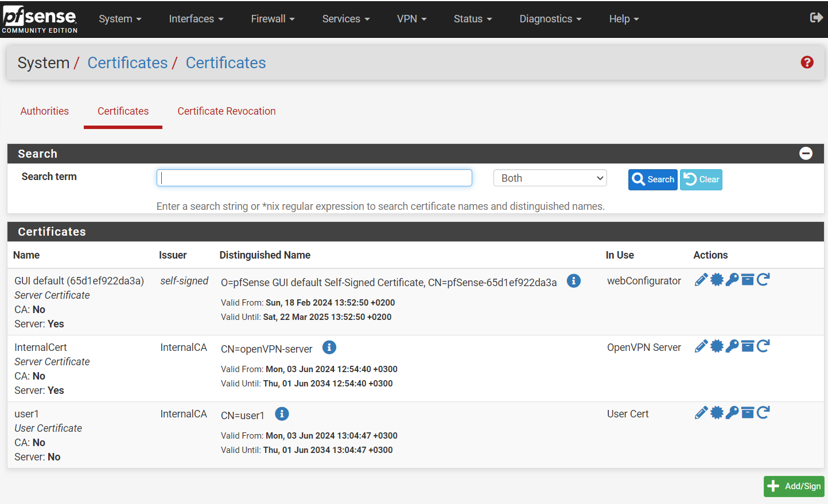This screenshot has height=504, width=828.
Task: Collapse the Search panel with the minus icon
Action: tap(806, 153)
